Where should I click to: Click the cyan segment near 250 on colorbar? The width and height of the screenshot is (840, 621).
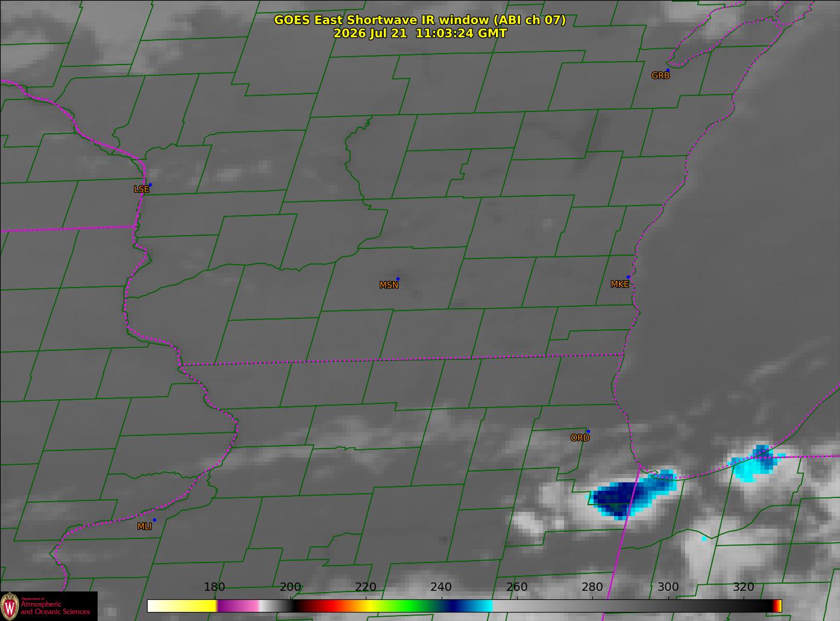tap(479, 605)
